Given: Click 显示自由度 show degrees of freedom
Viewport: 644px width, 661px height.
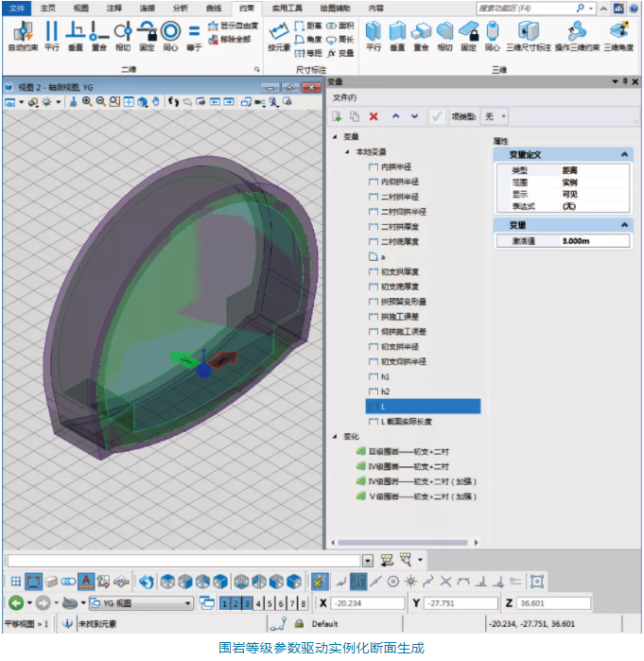Looking at the screenshot, I should click(x=233, y=26).
